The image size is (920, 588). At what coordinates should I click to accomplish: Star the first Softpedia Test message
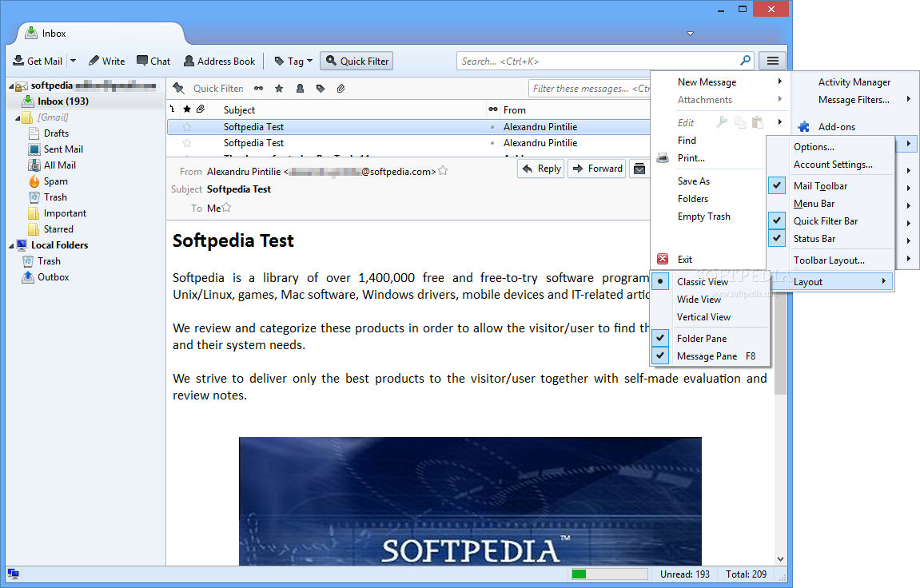186,127
